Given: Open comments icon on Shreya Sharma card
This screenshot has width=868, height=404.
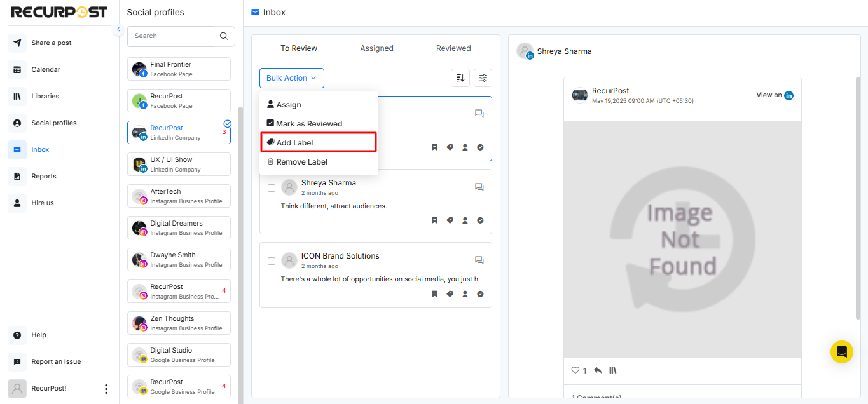Looking at the screenshot, I should [x=479, y=187].
